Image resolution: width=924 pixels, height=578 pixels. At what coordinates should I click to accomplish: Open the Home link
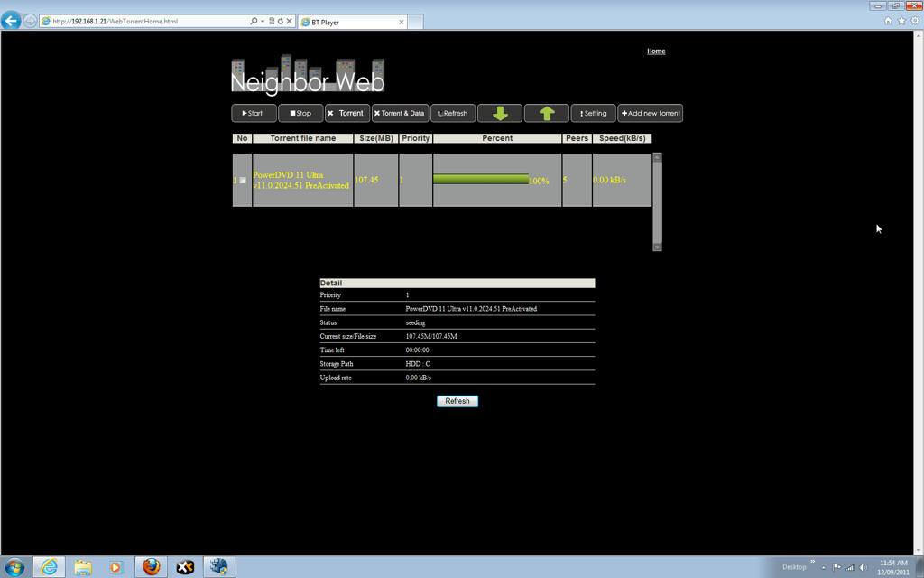(x=656, y=51)
